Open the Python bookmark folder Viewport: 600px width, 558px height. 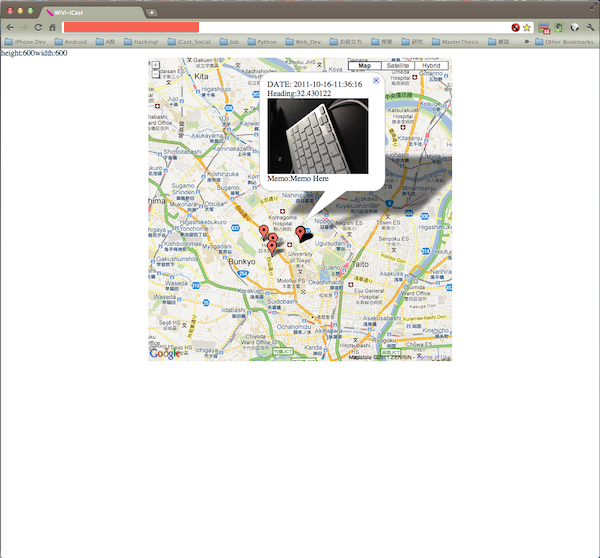click(x=262, y=42)
